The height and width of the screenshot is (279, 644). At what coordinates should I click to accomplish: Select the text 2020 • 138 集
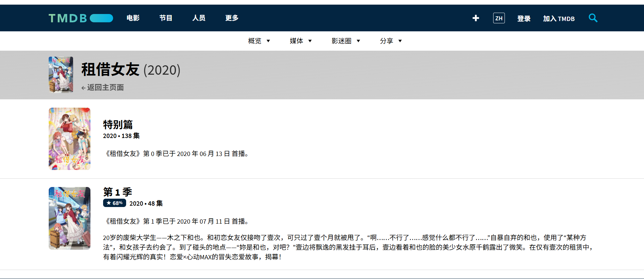click(121, 136)
